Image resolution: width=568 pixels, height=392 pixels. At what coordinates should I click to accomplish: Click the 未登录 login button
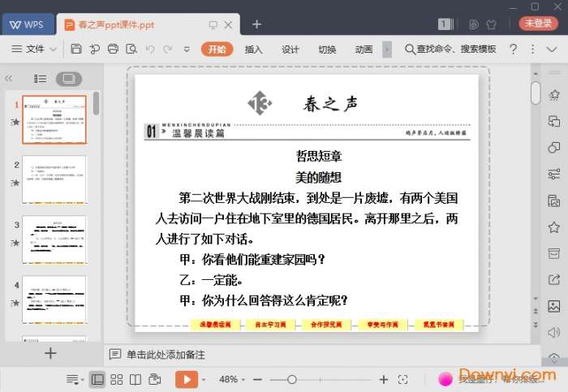(539, 24)
